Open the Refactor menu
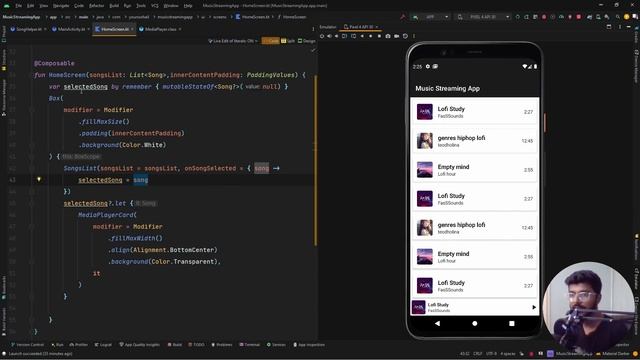 pos(96,6)
